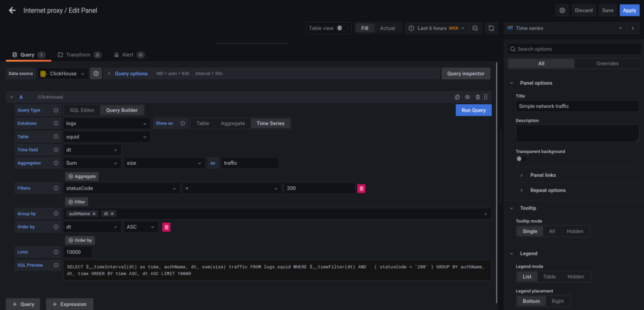Select SQL Editor query type
The image size is (644, 310).
(82, 111)
